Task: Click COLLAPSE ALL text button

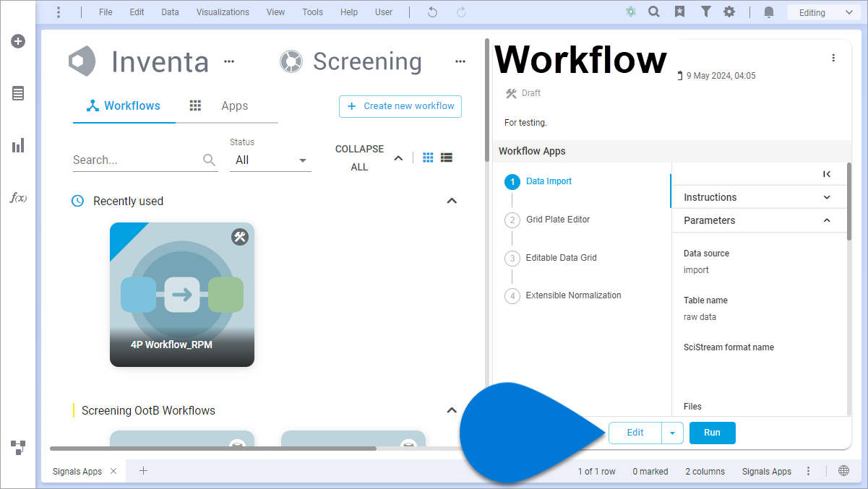Action: pos(359,157)
